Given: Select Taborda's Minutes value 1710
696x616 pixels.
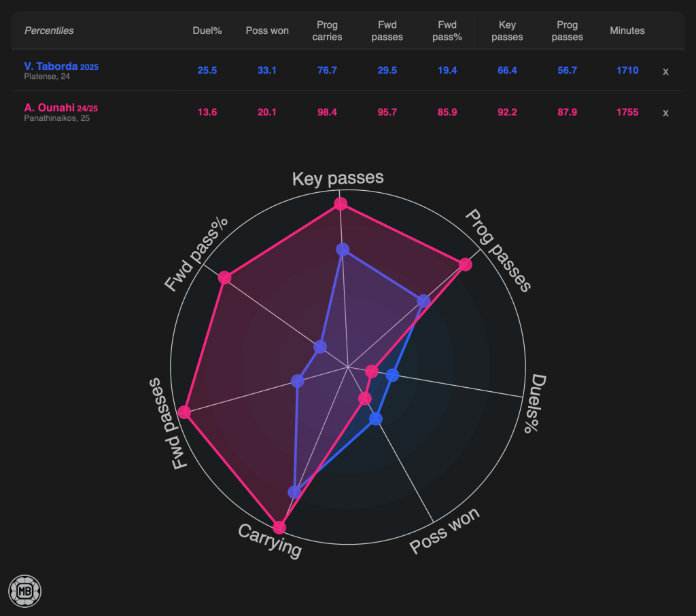Looking at the screenshot, I should pyautogui.click(x=627, y=71).
